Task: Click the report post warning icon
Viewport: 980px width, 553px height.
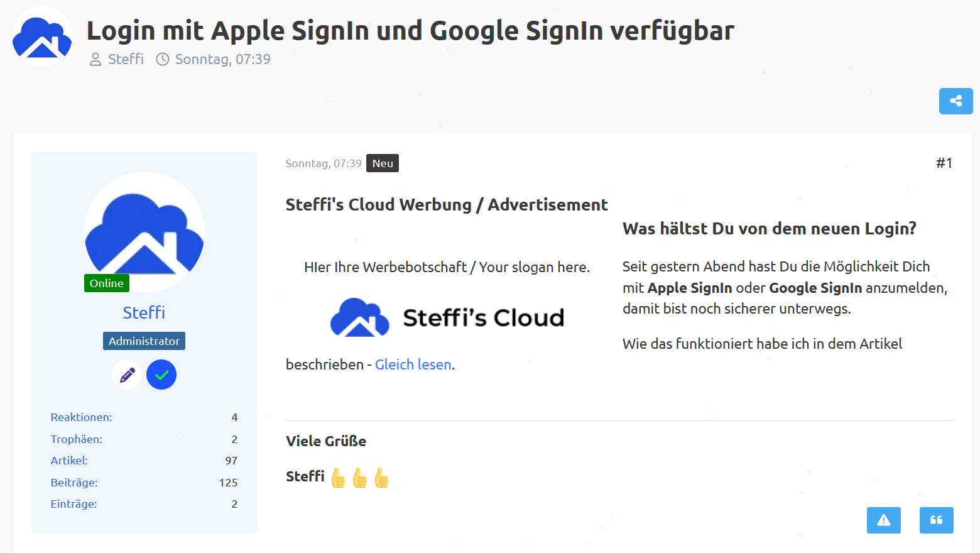Action: coord(883,520)
